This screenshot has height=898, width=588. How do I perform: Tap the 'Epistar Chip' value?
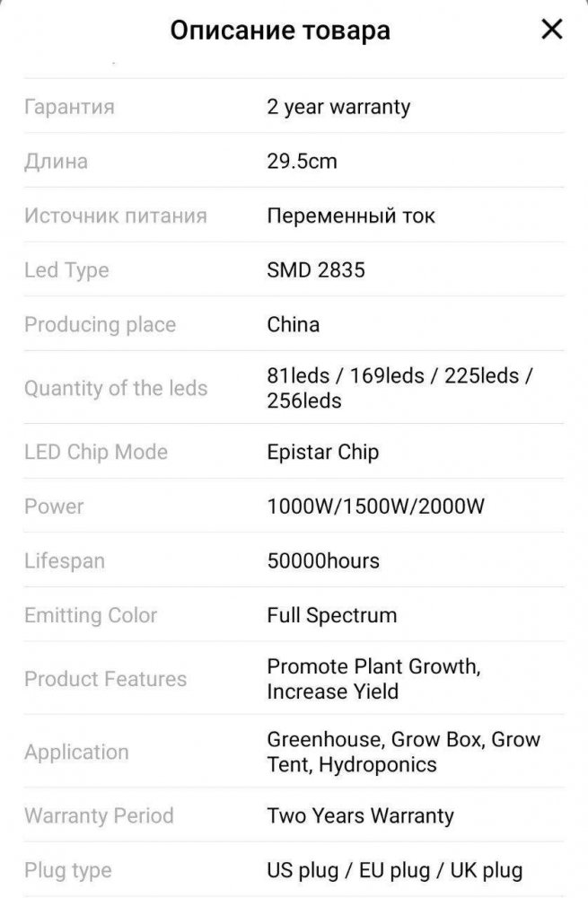pyautogui.click(x=323, y=452)
